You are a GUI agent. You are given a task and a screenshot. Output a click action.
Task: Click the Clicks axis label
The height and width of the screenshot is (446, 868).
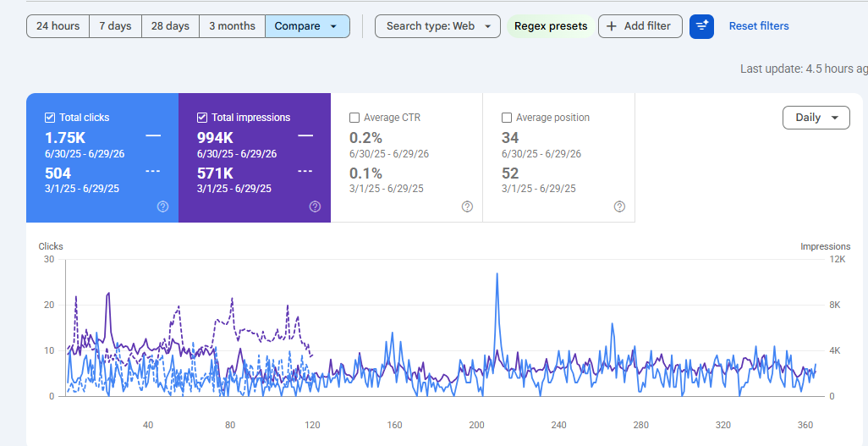51,246
